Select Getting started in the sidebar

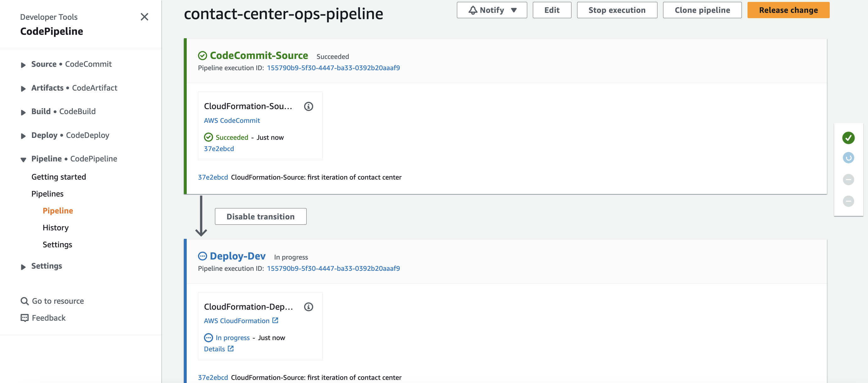coord(59,177)
